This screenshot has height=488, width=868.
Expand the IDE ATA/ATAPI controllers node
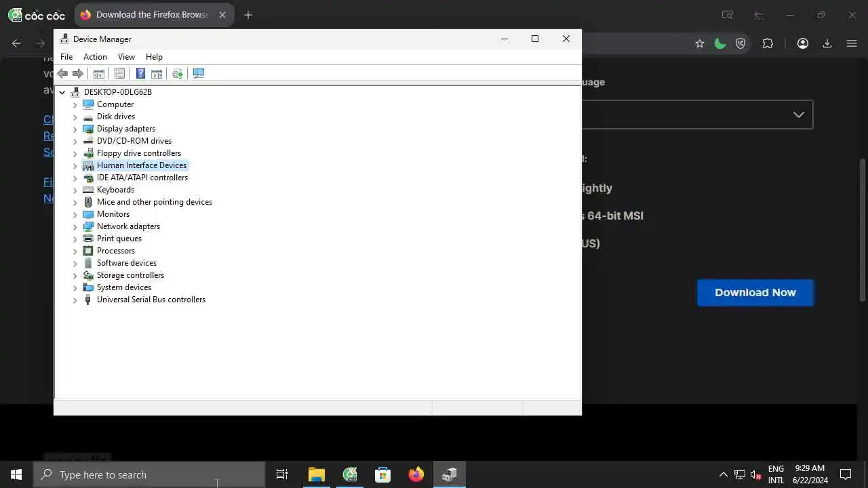(x=75, y=178)
